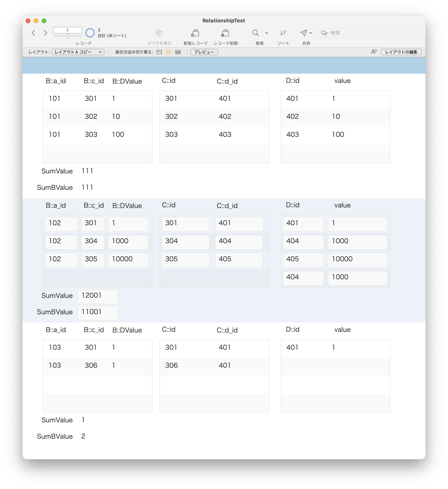
Task: Go to previous record arrow
Action: click(x=34, y=33)
